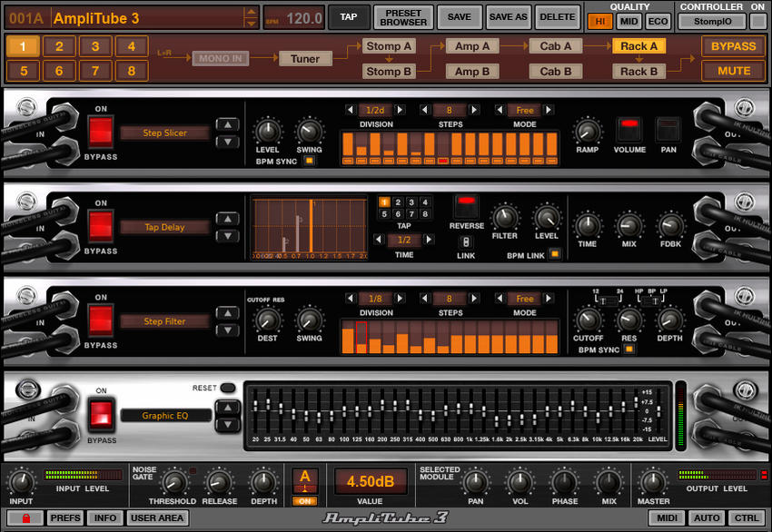Screen dimensions: 772x532
Task: Click the SAVE AS button
Action: coord(508,17)
